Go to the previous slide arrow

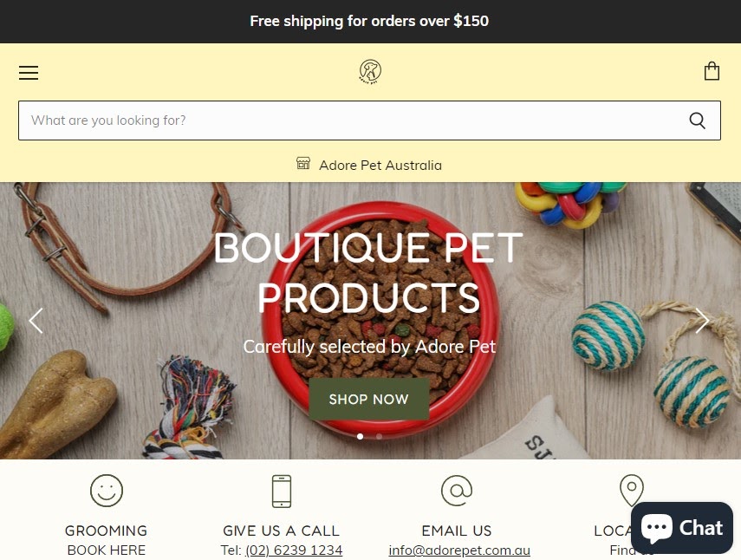click(x=36, y=321)
